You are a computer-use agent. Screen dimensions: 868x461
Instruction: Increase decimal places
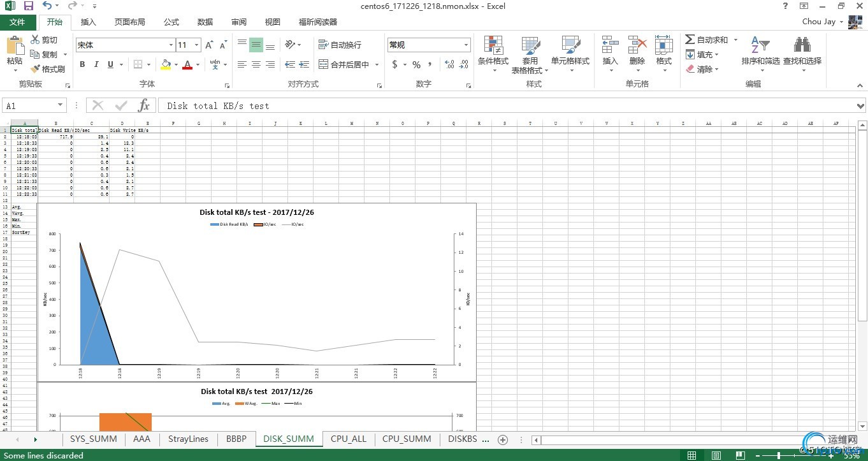449,64
